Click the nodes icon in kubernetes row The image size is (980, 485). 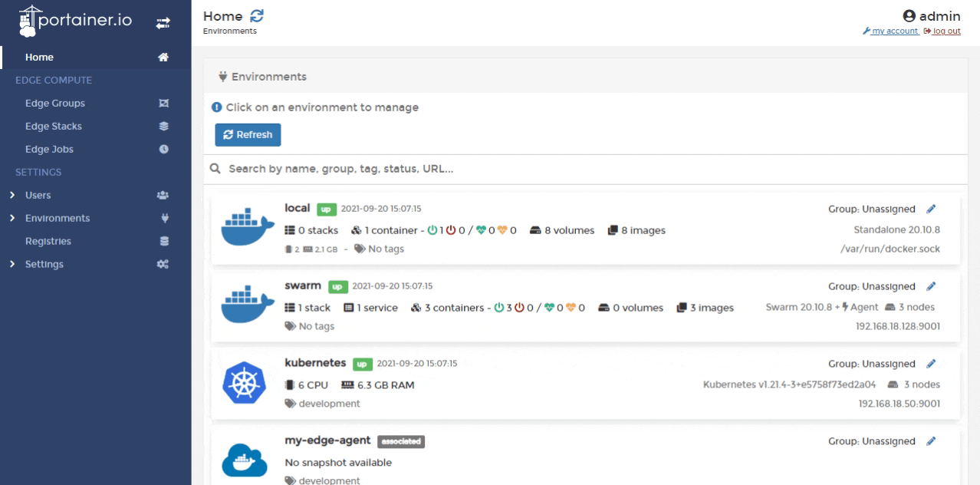tap(893, 384)
